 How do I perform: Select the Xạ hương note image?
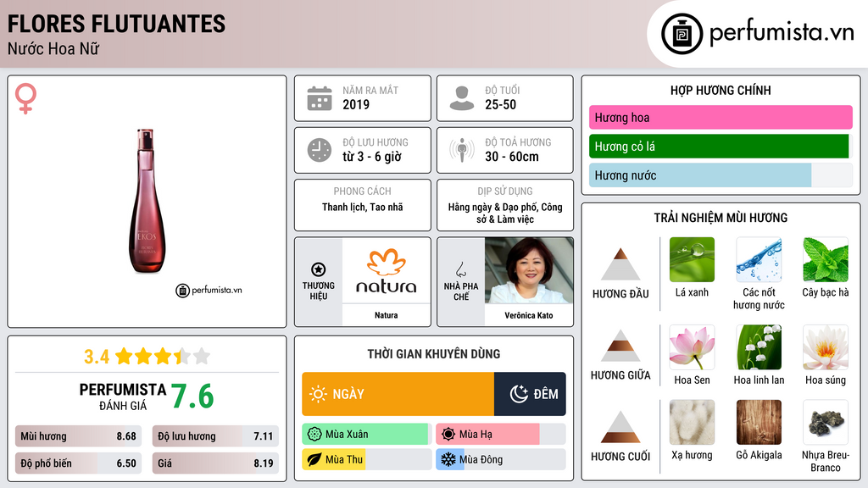pyautogui.click(x=692, y=422)
